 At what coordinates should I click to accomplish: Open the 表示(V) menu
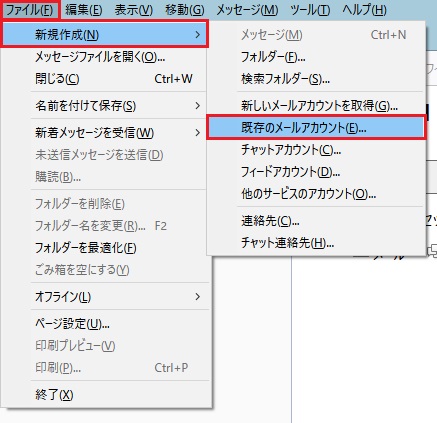pyautogui.click(x=134, y=10)
